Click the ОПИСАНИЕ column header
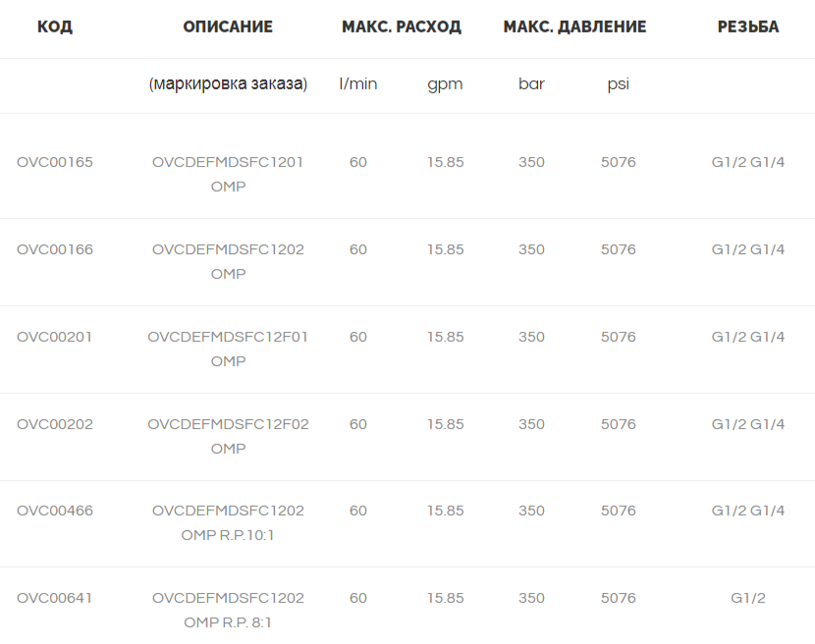This screenshot has height=644, width=815. tap(228, 27)
